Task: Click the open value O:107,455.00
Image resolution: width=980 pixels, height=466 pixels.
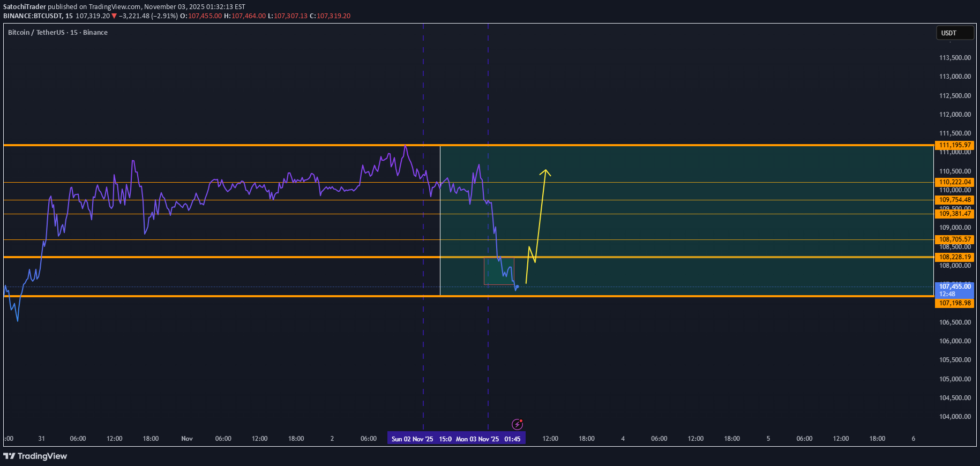Action: [200, 16]
